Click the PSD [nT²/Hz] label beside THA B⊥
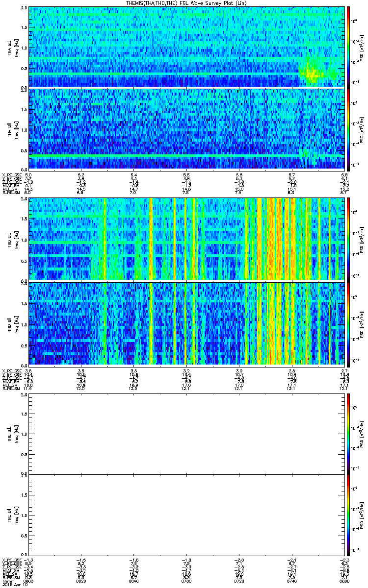 (361, 47)
